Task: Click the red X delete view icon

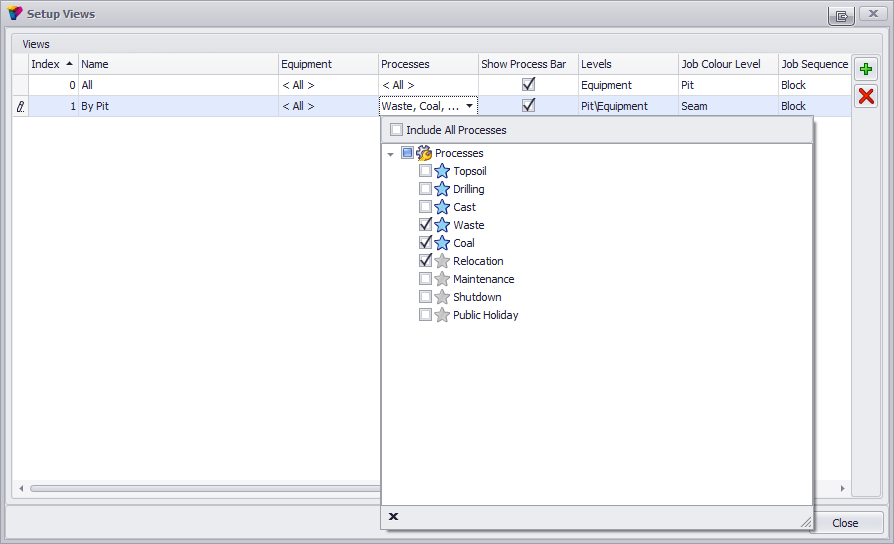Action: click(866, 96)
